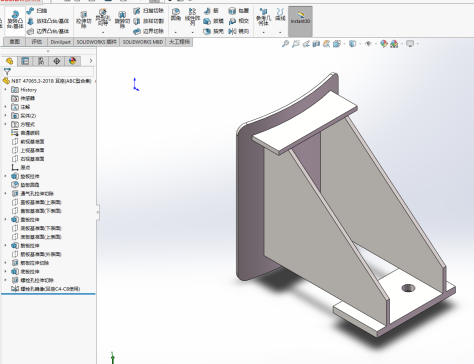Image resolution: width=474 pixels, height=364 pixels.
Task: Start the Linear Pattern (线性阵列) tool
Action: click(192, 17)
